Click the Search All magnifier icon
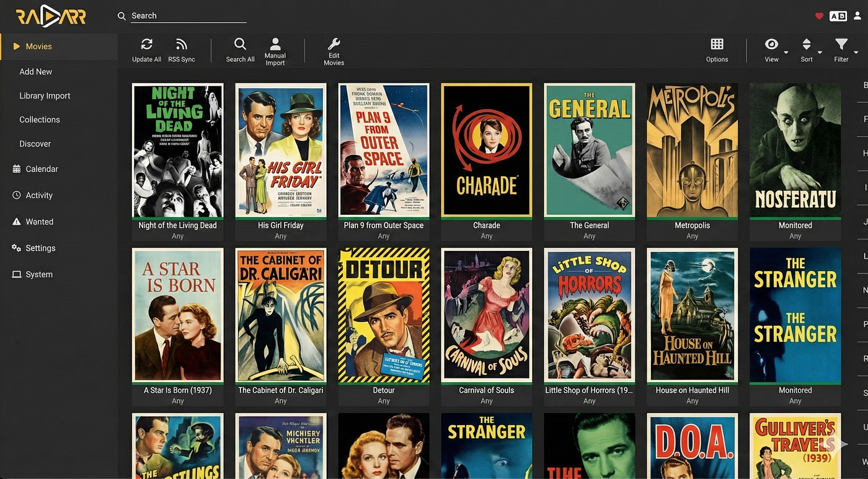 [240, 44]
